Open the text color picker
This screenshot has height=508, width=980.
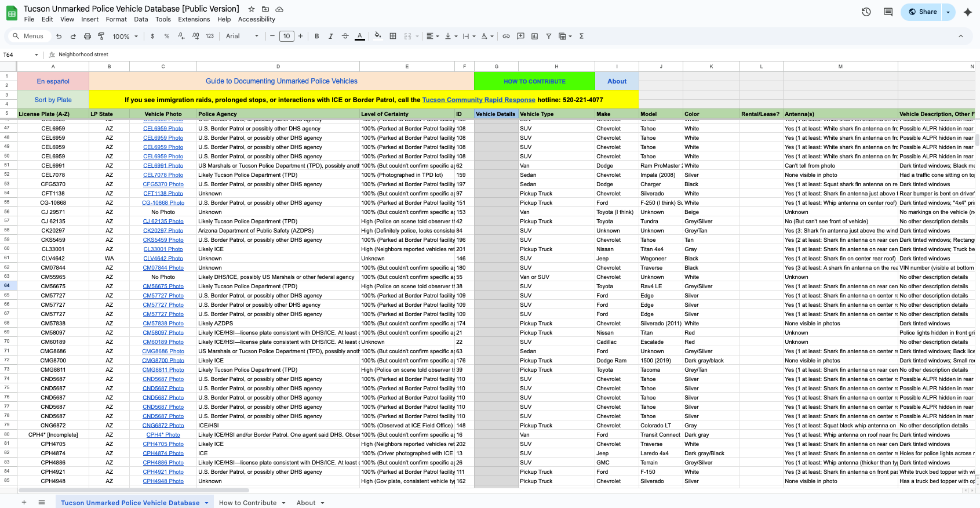(x=360, y=36)
